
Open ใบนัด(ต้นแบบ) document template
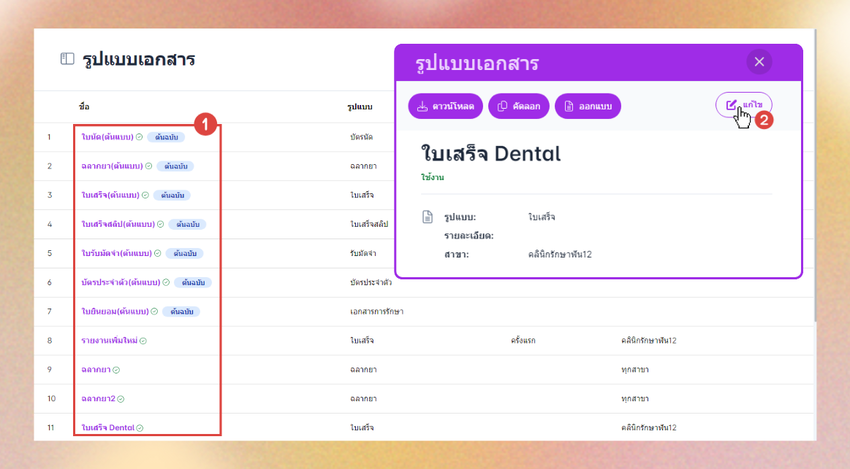click(x=107, y=137)
